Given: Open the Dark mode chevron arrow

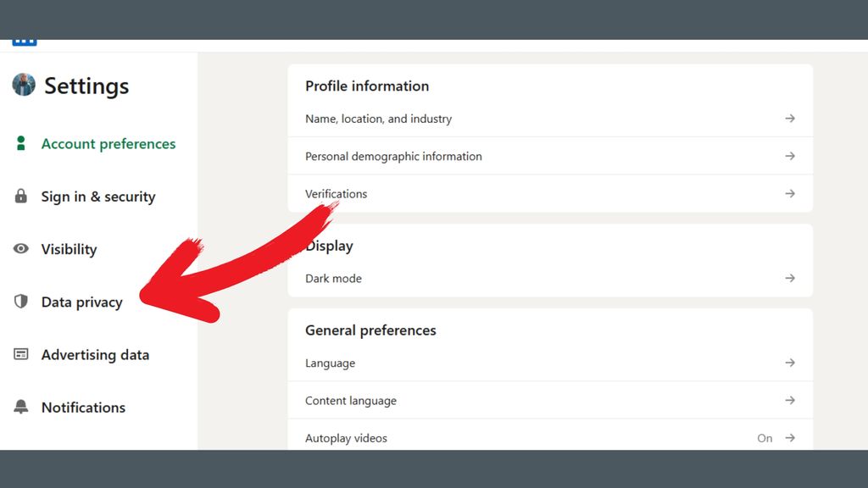Looking at the screenshot, I should (x=789, y=278).
